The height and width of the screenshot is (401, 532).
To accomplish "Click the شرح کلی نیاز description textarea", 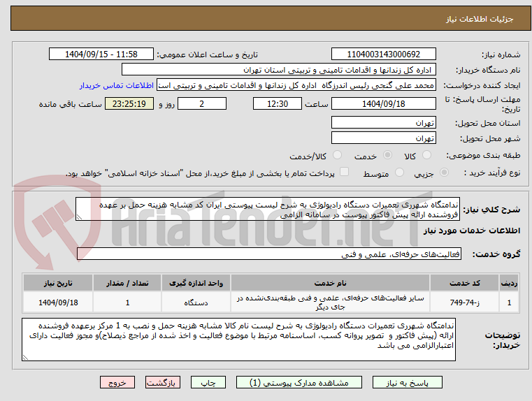I will [268, 209].
